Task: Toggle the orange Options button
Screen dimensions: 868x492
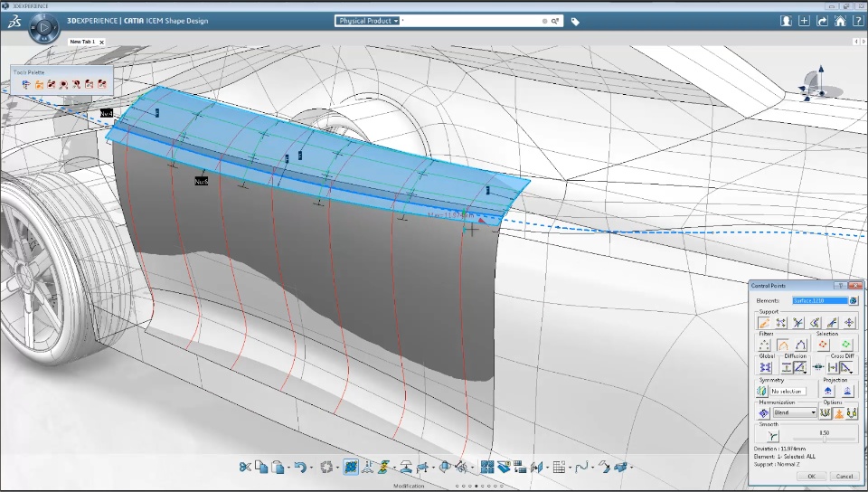Action: click(x=838, y=412)
